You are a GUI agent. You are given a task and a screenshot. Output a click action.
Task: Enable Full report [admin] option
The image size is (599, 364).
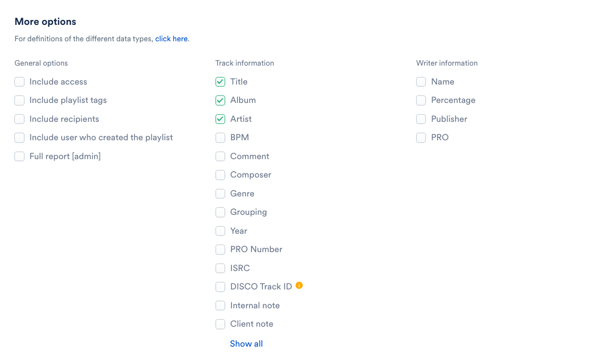[x=19, y=156]
